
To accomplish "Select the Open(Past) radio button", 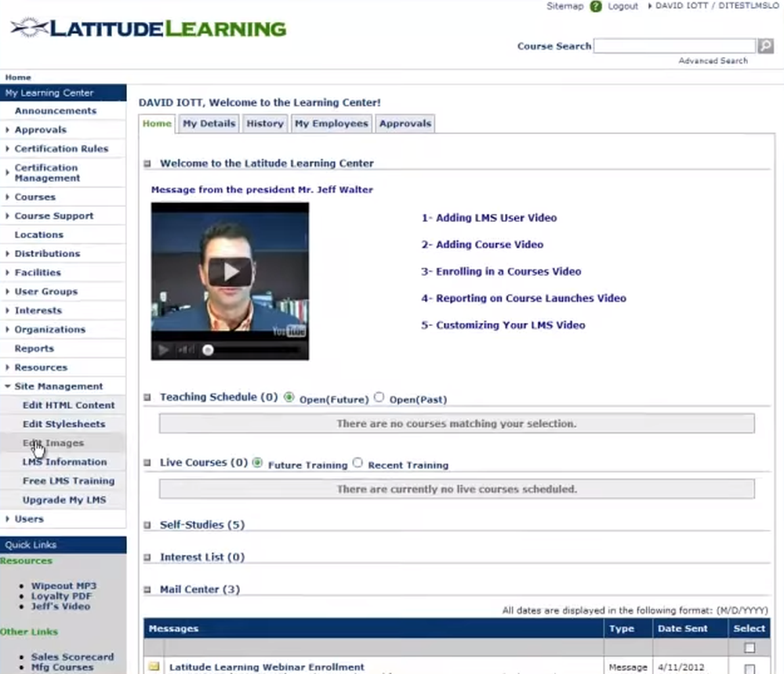I will pos(379,397).
